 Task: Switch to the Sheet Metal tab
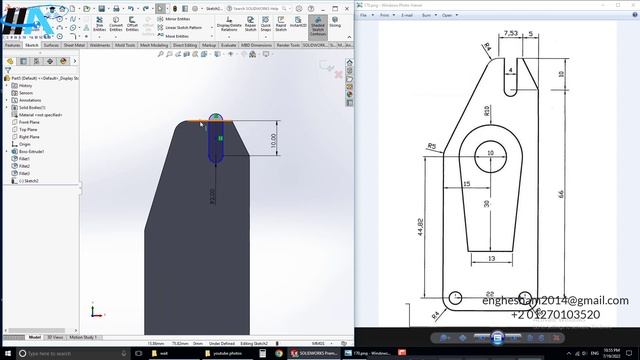(74, 45)
